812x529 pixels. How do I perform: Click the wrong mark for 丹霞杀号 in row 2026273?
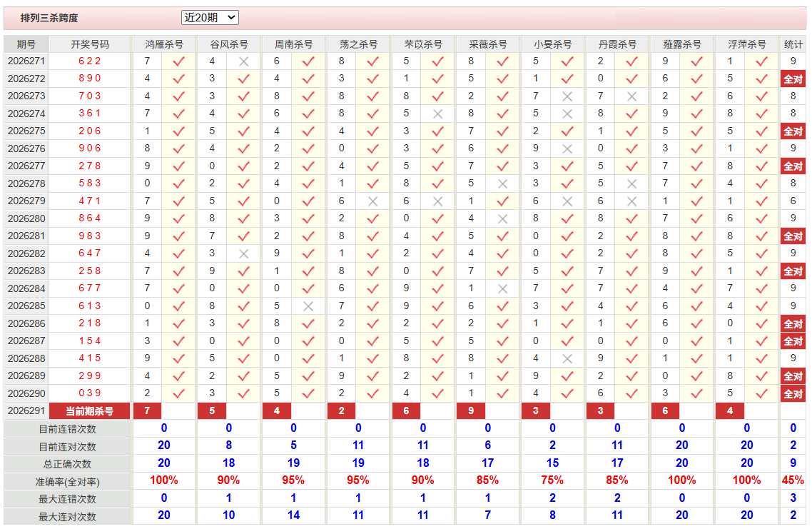click(631, 96)
